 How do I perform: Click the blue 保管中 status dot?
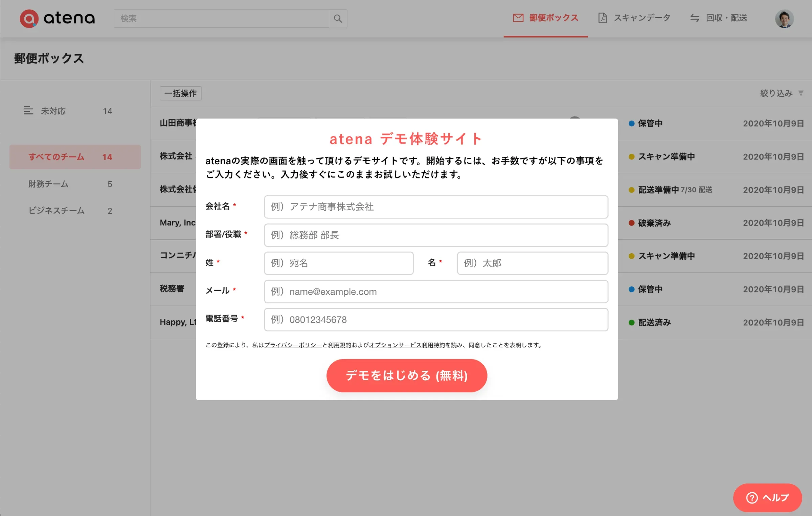click(631, 124)
